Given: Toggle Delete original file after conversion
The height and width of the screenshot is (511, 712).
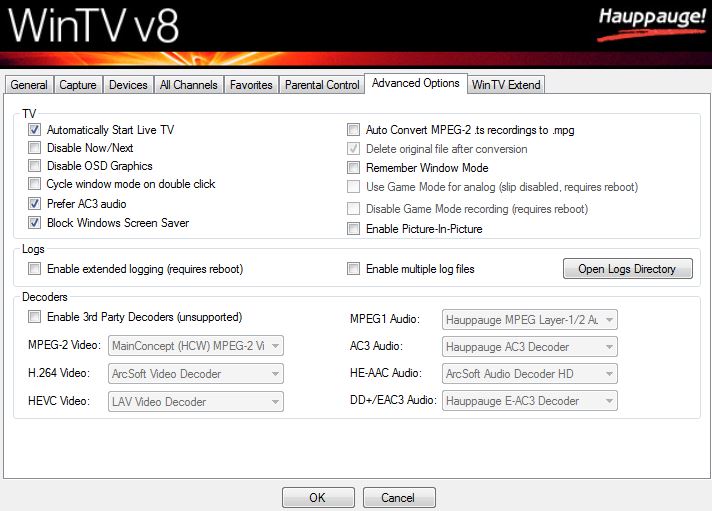Looking at the screenshot, I should (x=353, y=149).
